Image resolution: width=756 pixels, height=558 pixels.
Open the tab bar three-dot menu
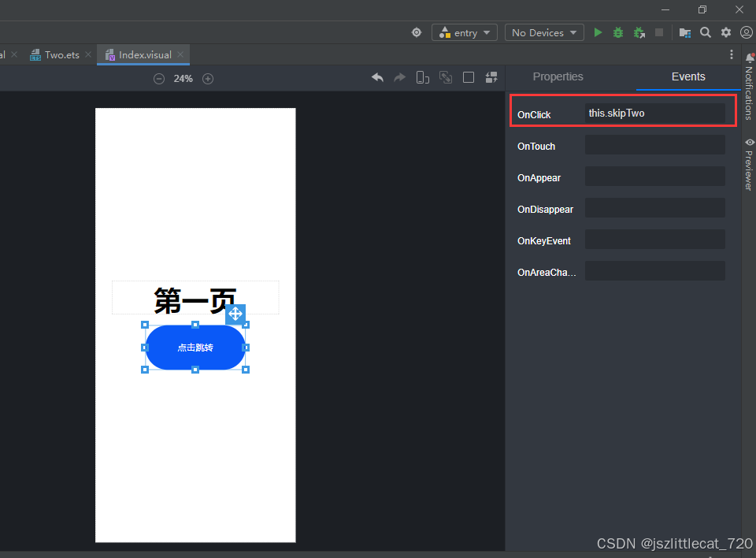coord(732,55)
